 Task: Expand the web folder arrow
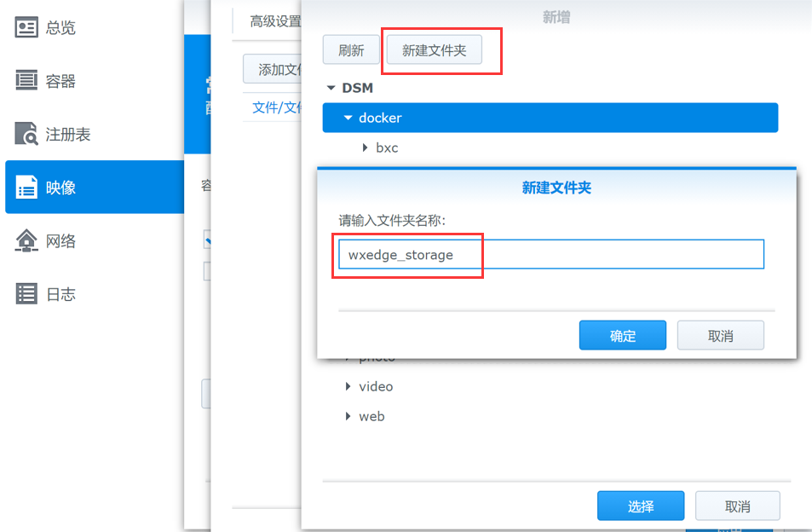point(348,416)
